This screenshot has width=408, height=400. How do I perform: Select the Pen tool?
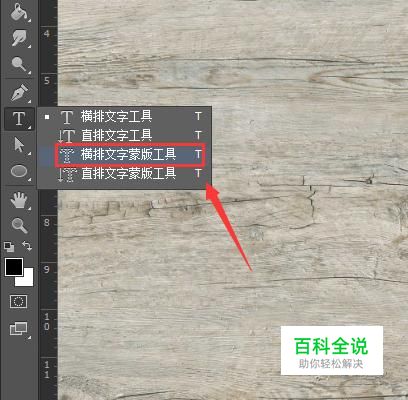(x=19, y=92)
